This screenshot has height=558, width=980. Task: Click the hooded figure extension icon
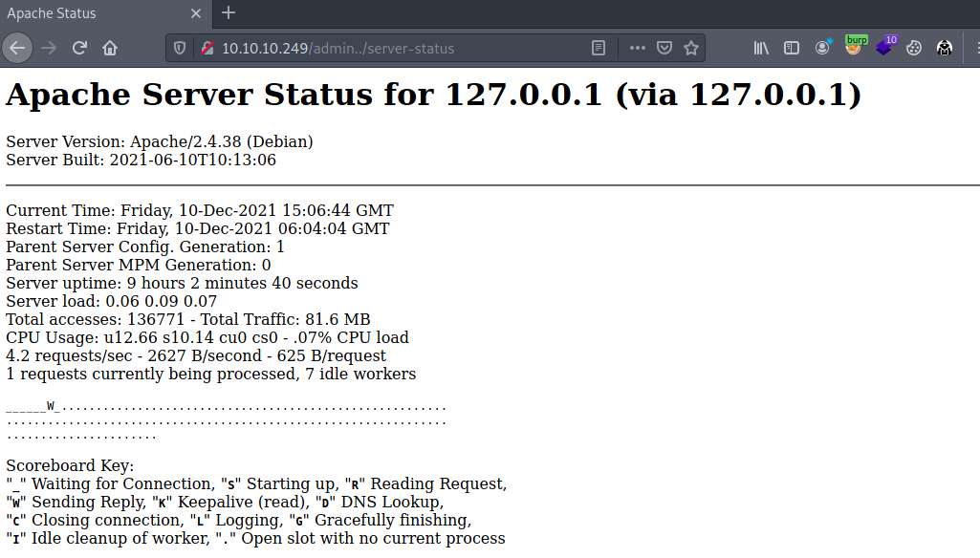[x=945, y=48]
